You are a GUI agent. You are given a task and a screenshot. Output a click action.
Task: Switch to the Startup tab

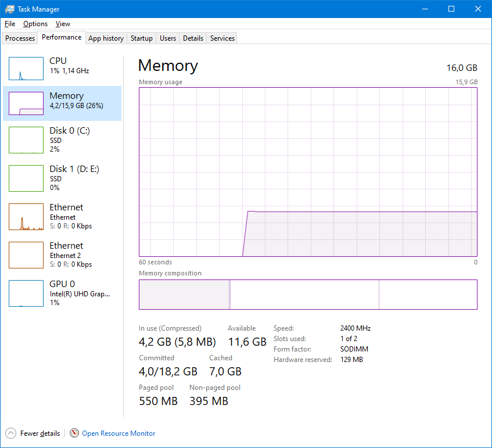[141, 38]
